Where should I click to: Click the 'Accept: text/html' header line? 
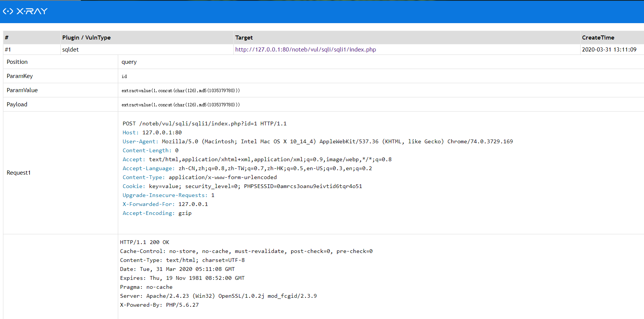(x=257, y=159)
